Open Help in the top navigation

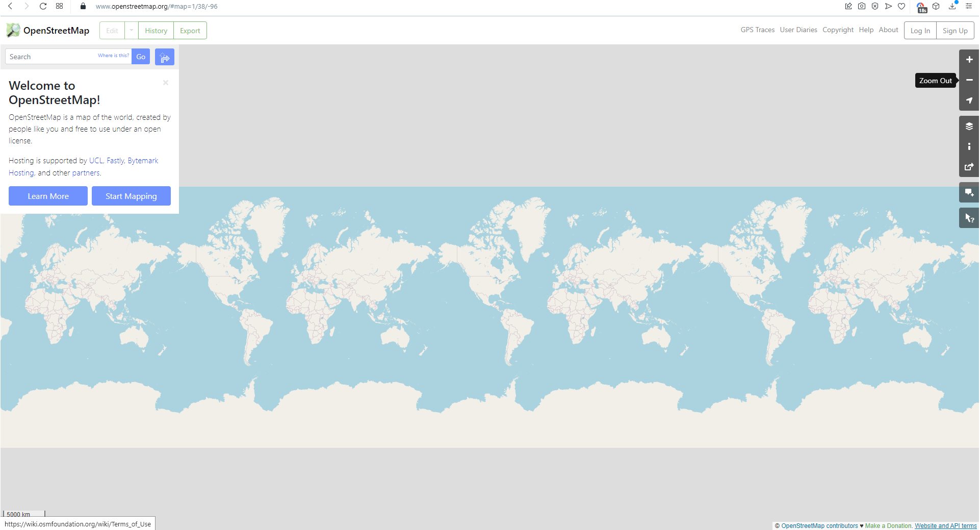coord(866,30)
